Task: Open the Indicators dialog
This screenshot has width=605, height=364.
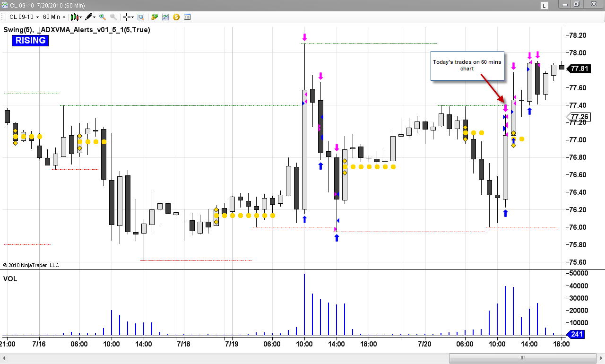Action: tap(165, 17)
